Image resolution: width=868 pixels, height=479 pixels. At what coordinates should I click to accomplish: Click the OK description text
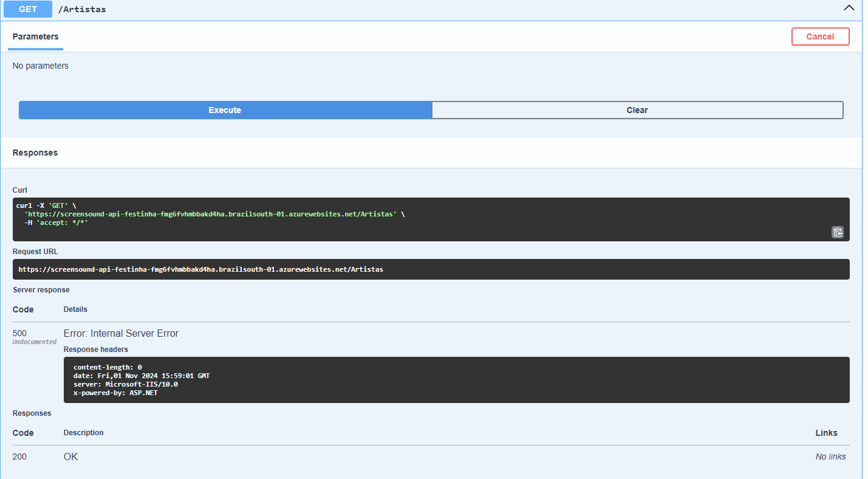70,457
